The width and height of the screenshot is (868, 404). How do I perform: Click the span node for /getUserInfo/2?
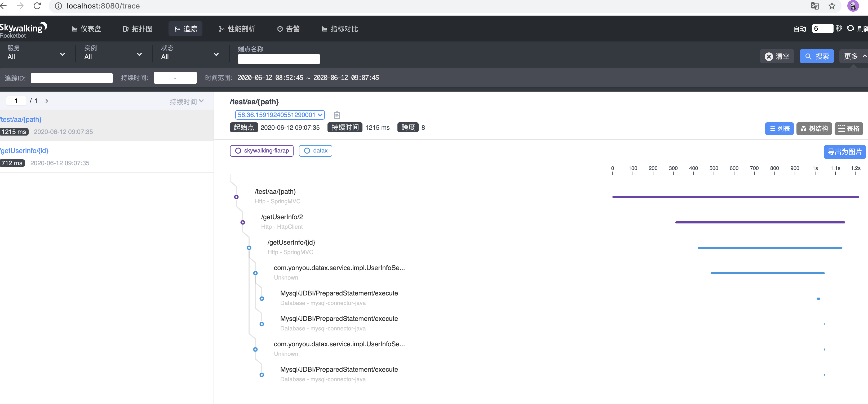(243, 223)
